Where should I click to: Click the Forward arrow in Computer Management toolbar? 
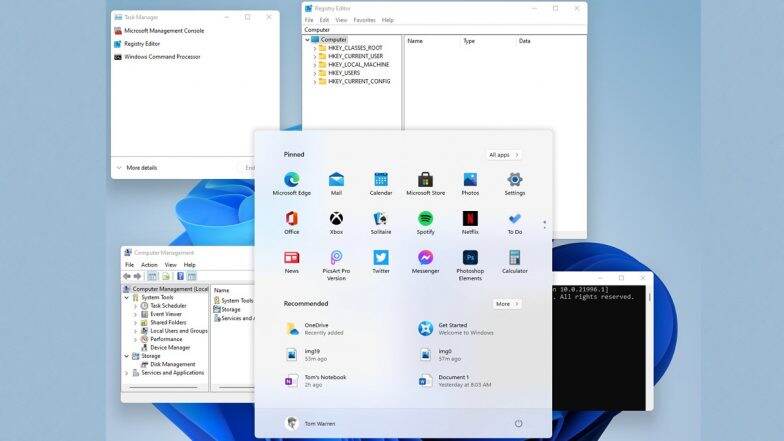137,276
